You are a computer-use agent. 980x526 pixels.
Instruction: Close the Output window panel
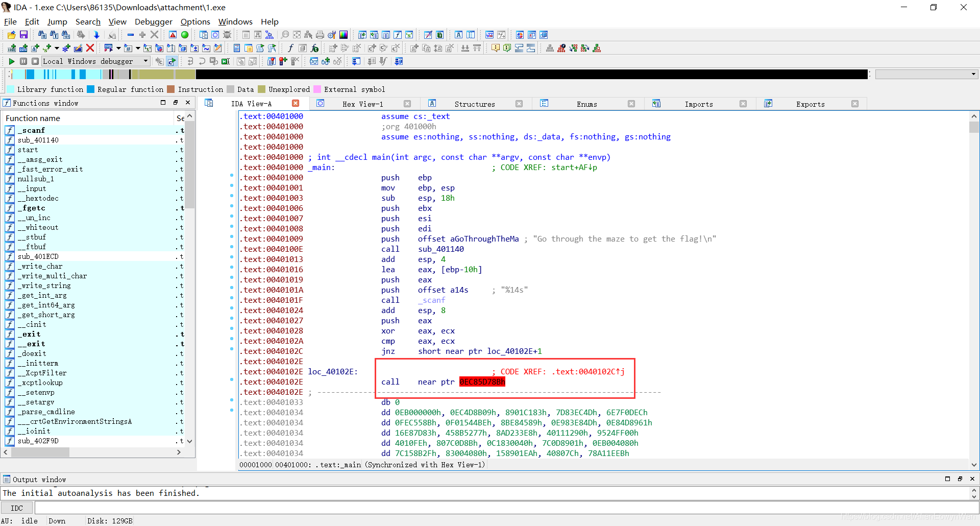point(972,479)
